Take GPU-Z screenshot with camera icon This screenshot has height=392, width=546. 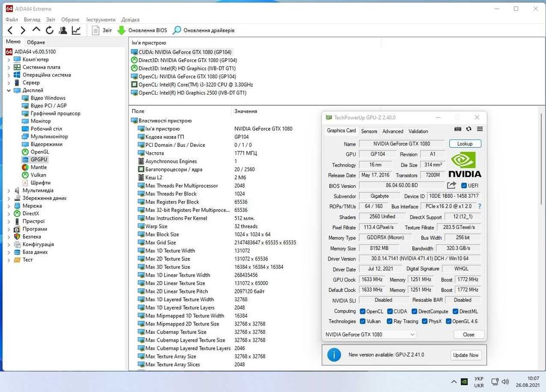[458, 129]
